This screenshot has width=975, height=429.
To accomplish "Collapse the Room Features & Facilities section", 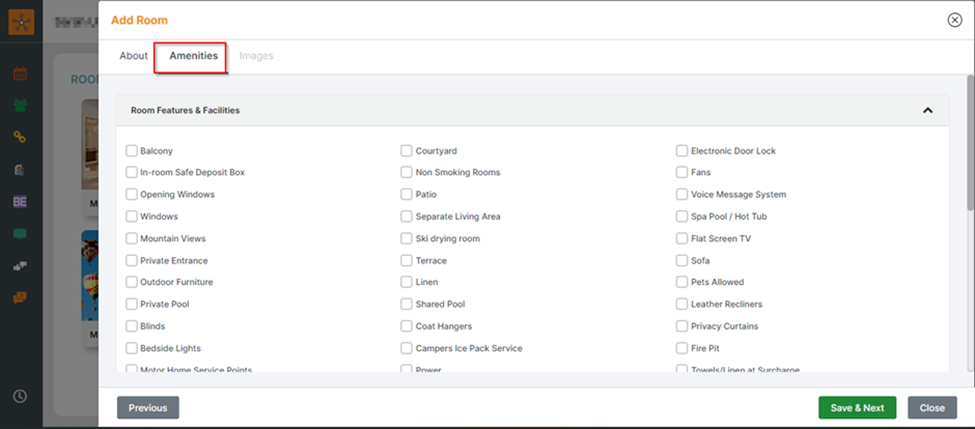I will coord(927,110).
